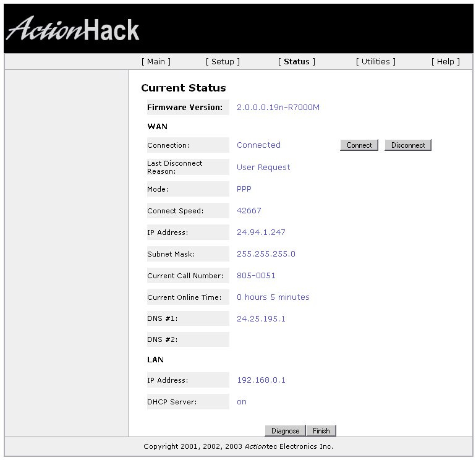Image resolution: width=476 pixels, height=460 pixels.
Task: Click the connect speed value 42667
Action: [x=249, y=211]
